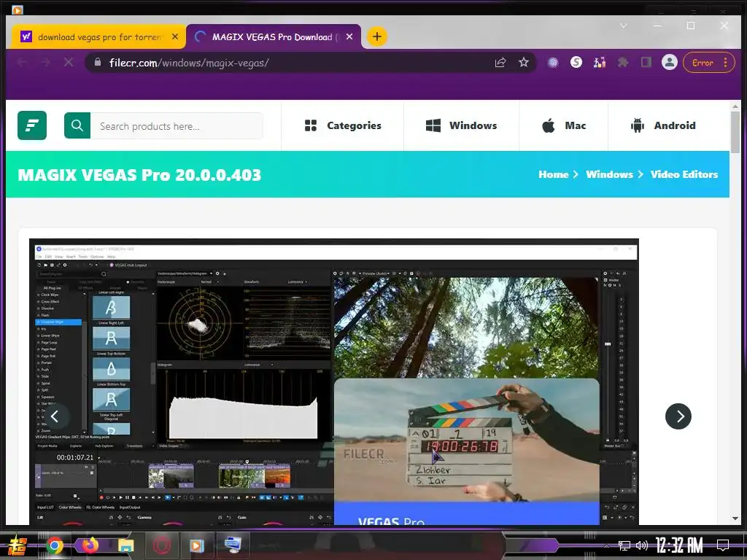Open the Android section
This screenshot has width=747, height=560.
point(663,125)
